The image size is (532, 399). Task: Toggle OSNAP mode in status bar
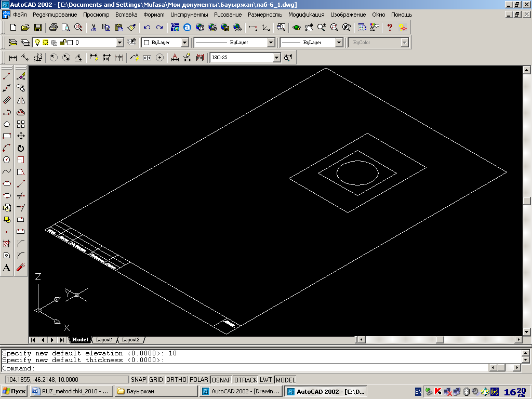221,380
